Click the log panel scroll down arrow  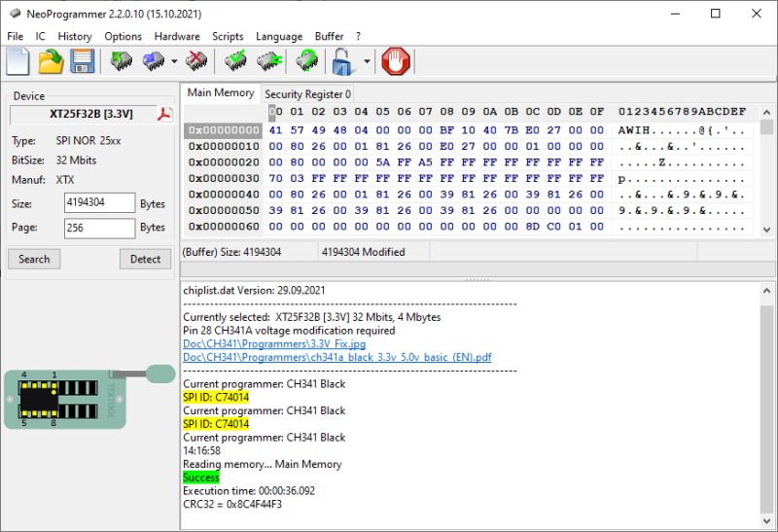click(766, 520)
